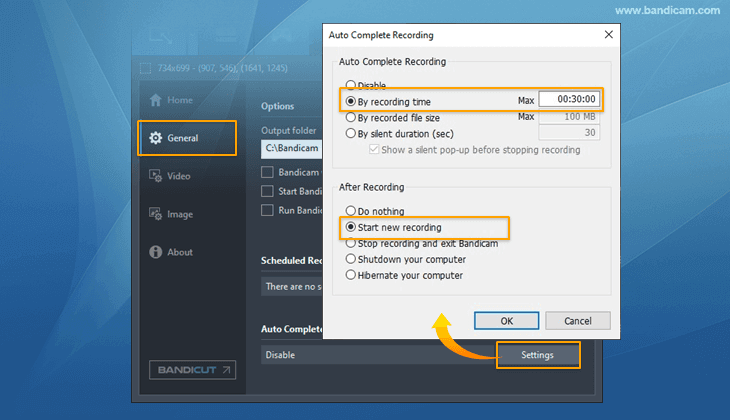Click the screen region selection icon
Screen dimensions: 730x420
pos(146,68)
